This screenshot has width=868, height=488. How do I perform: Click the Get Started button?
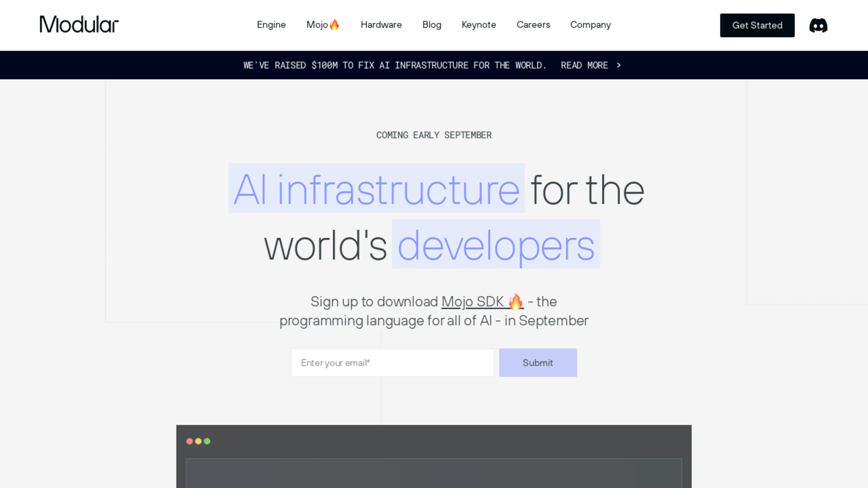tap(757, 25)
